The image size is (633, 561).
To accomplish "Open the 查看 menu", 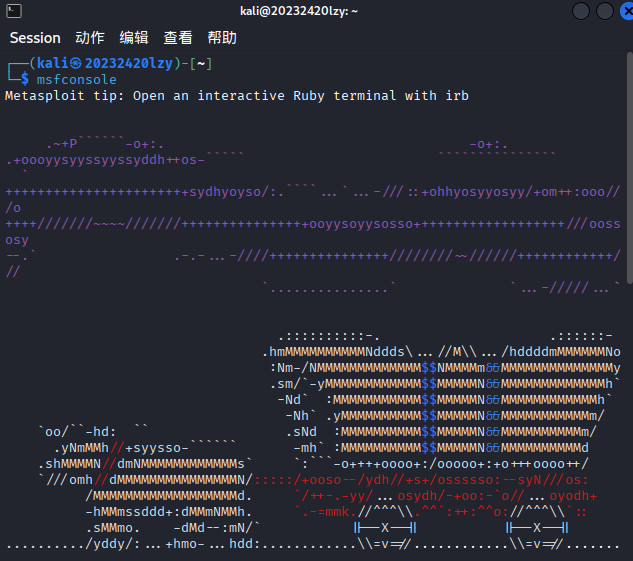I will (178, 38).
